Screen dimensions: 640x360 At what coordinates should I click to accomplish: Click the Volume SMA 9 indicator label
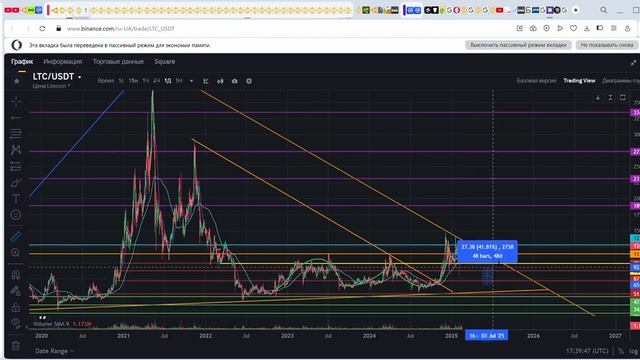(x=51, y=324)
